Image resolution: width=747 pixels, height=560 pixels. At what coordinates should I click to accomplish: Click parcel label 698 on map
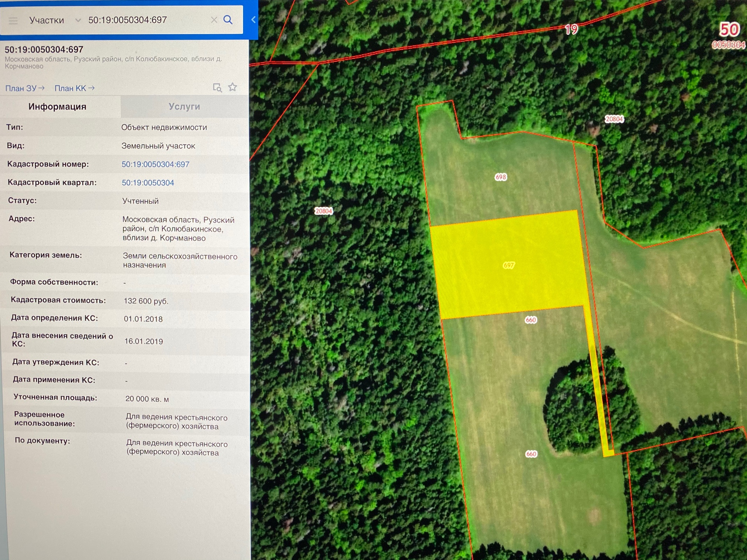(x=501, y=177)
